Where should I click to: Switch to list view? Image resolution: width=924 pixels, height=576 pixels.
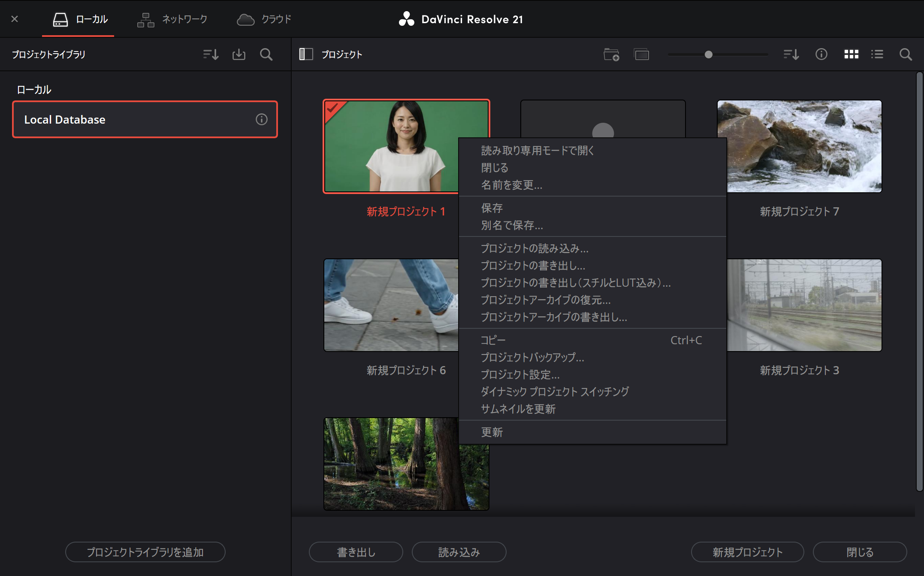click(877, 54)
